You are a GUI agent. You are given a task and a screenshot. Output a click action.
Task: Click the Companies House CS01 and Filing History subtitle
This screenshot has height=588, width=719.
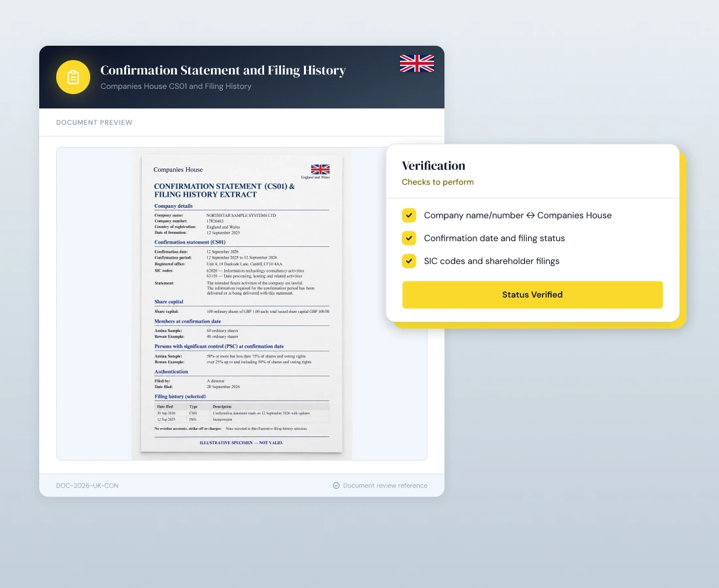coord(176,86)
